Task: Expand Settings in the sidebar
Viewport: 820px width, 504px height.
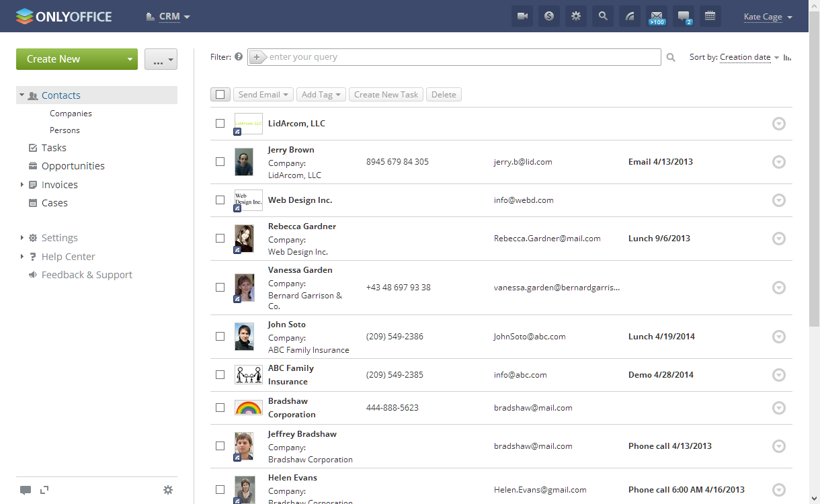Action: [x=22, y=238]
